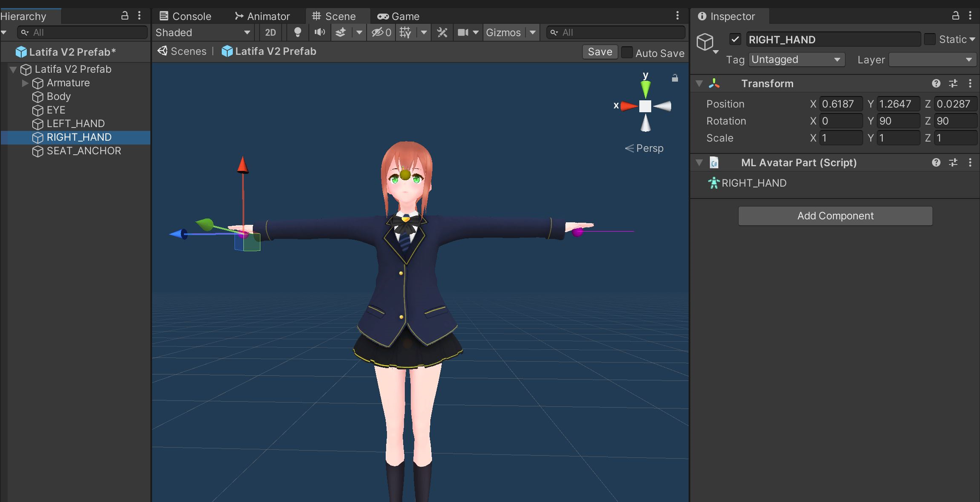The height and width of the screenshot is (502, 980).
Task: Toggle hidden objects visibility counter icon
Action: pyautogui.click(x=381, y=32)
